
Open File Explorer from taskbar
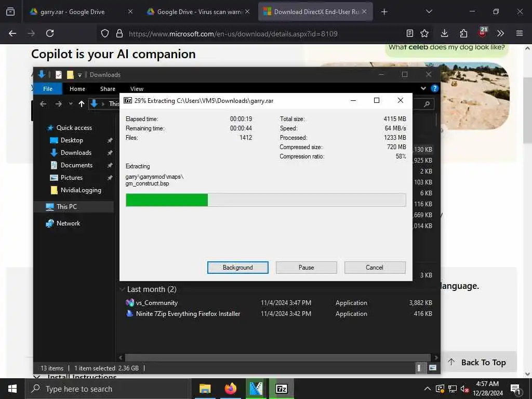click(x=205, y=389)
